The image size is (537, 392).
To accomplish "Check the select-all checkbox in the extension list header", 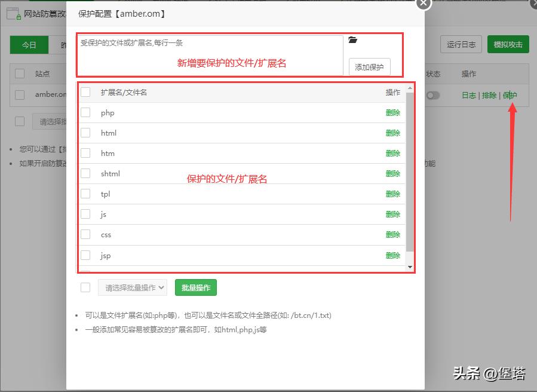I will point(85,92).
